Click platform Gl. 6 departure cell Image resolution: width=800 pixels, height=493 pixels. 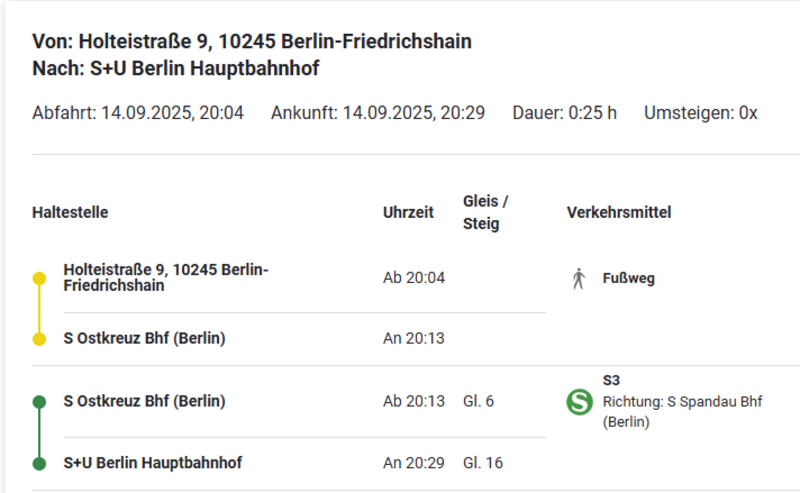click(479, 402)
